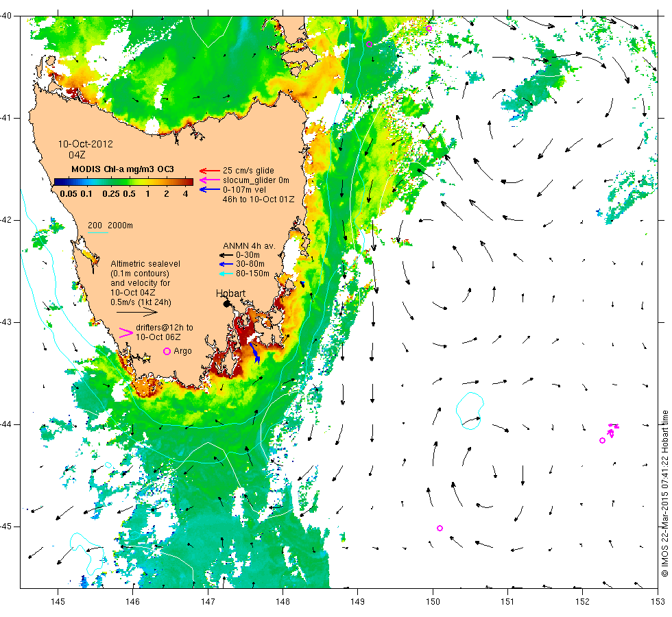Click the '0.5m/s (1kt 24h)' label
The image size is (672, 617).
tap(141, 302)
